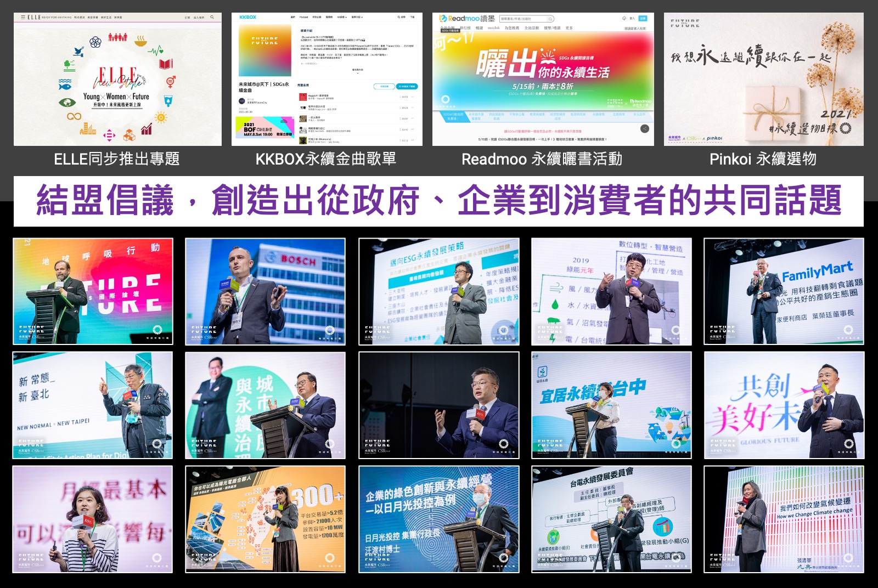Open the 2019 綠能元年 speaker photo
This screenshot has width=878, height=588.
(x=611, y=291)
